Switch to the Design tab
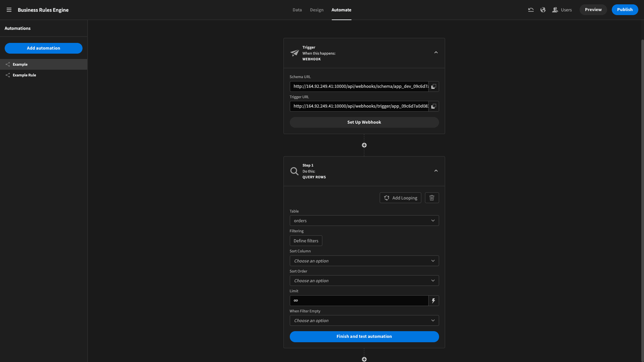The width and height of the screenshot is (644, 362). (x=317, y=10)
